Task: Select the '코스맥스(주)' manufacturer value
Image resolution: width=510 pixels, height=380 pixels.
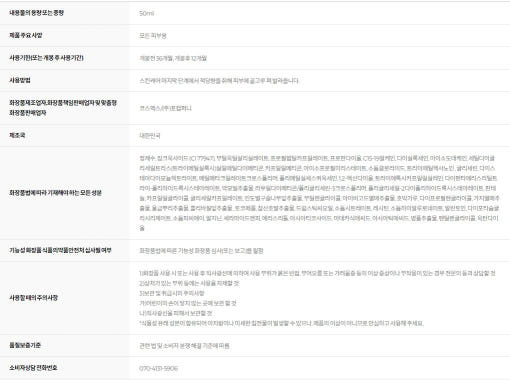Action: click(x=165, y=108)
